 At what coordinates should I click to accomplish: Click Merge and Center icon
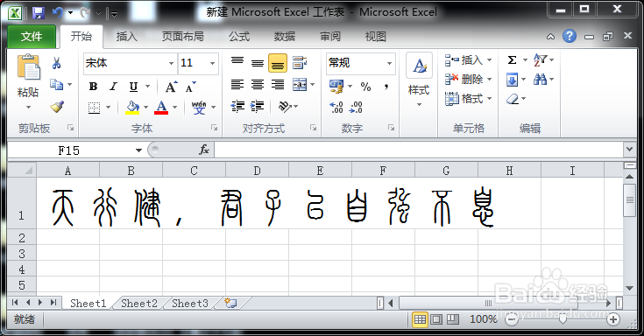(300, 85)
